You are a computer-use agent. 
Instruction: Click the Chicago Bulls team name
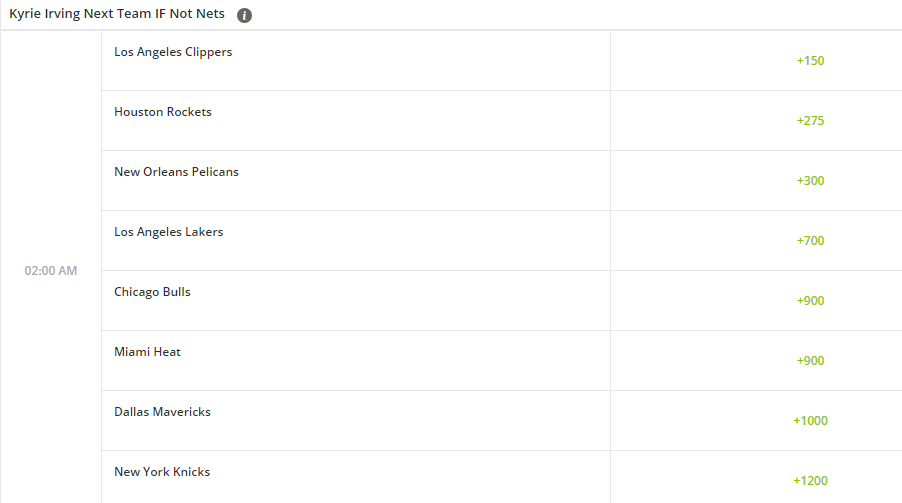(x=152, y=292)
